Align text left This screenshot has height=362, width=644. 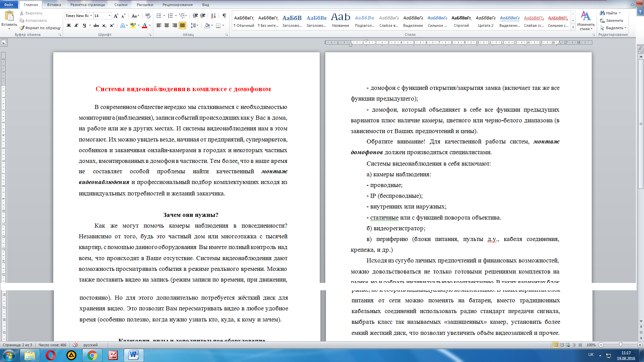pos(159,25)
